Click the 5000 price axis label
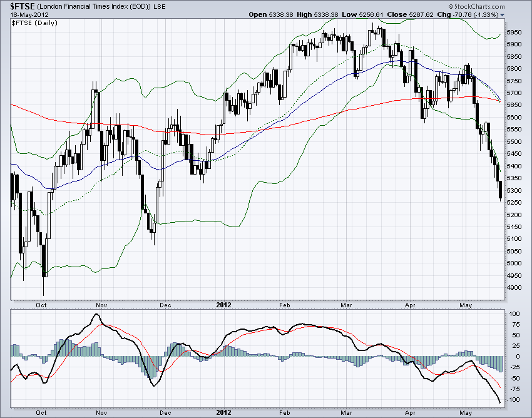 pos(514,263)
